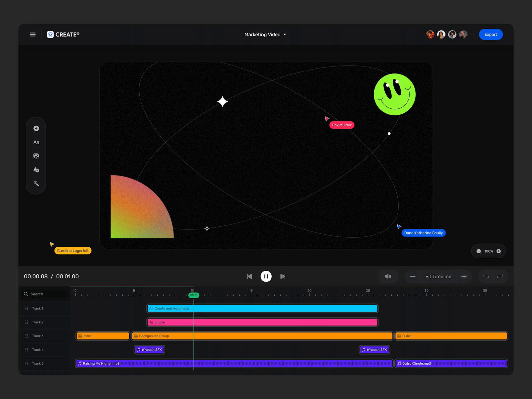Click the Export button
The height and width of the screenshot is (399, 532).
(x=491, y=34)
